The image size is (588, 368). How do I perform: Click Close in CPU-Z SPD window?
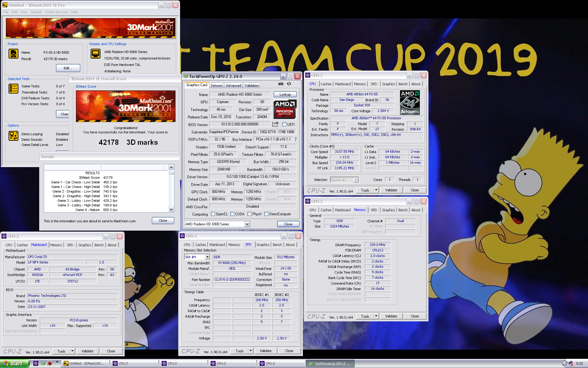[289, 351]
